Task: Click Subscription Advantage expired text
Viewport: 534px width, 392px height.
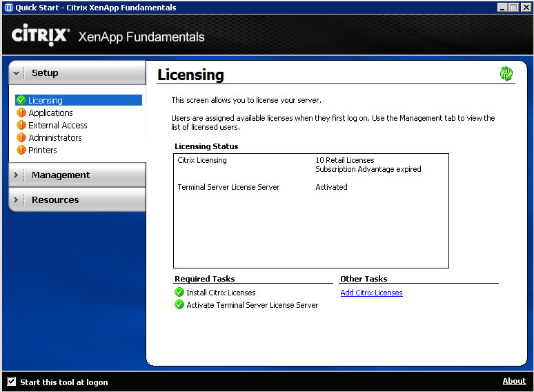Action: (368, 169)
